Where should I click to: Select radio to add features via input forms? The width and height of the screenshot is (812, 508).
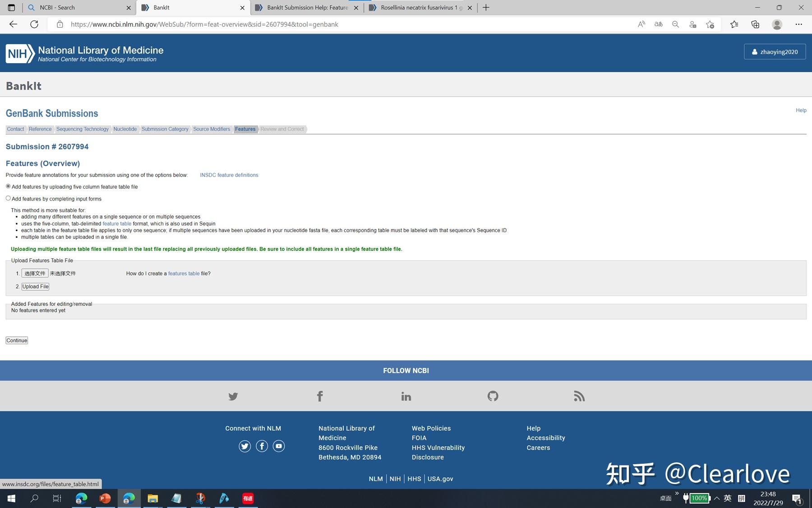[8, 198]
